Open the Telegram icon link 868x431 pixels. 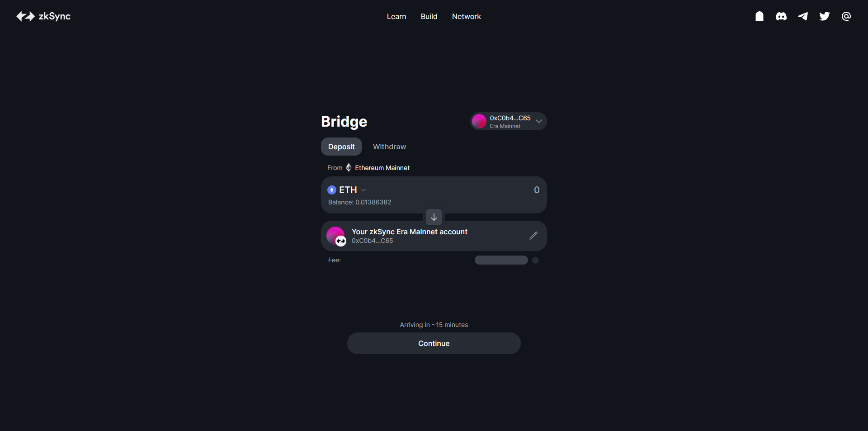pos(803,16)
